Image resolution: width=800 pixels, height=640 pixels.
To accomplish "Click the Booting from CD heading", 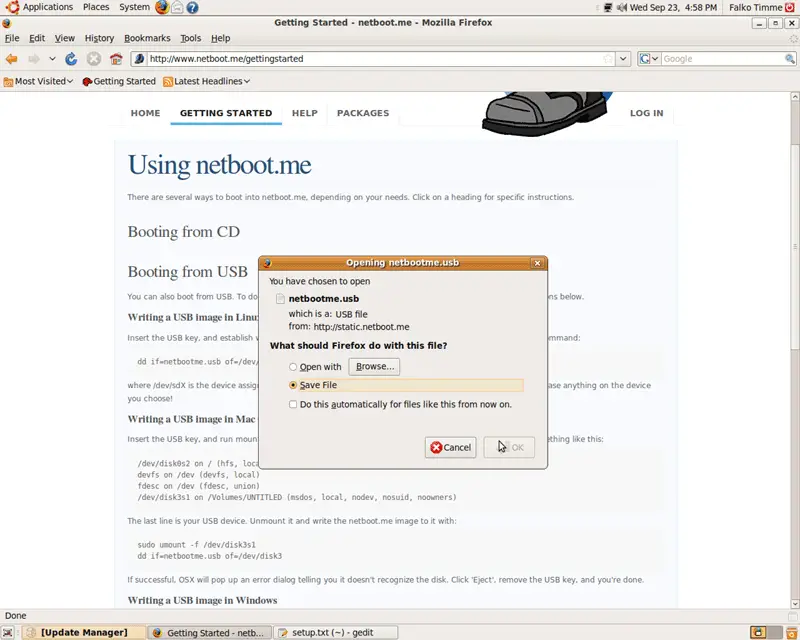I will pos(184,232).
